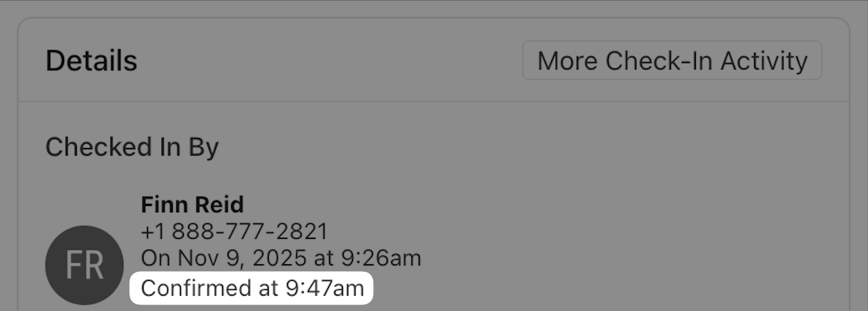This screenshot has width=868, height=311.
Task: Click the +1 country code prefix
Action: [x=153, y=231]
